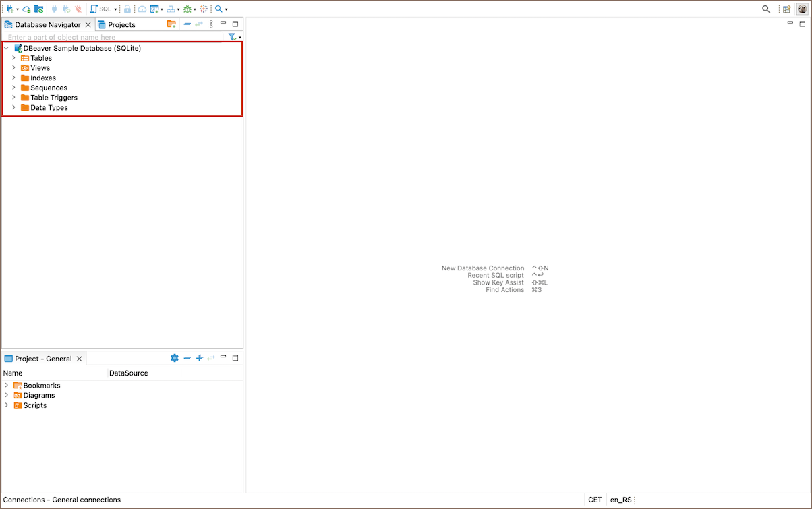
Task: Toggle link with editor in Database Navigator
Action: (199, 24)
